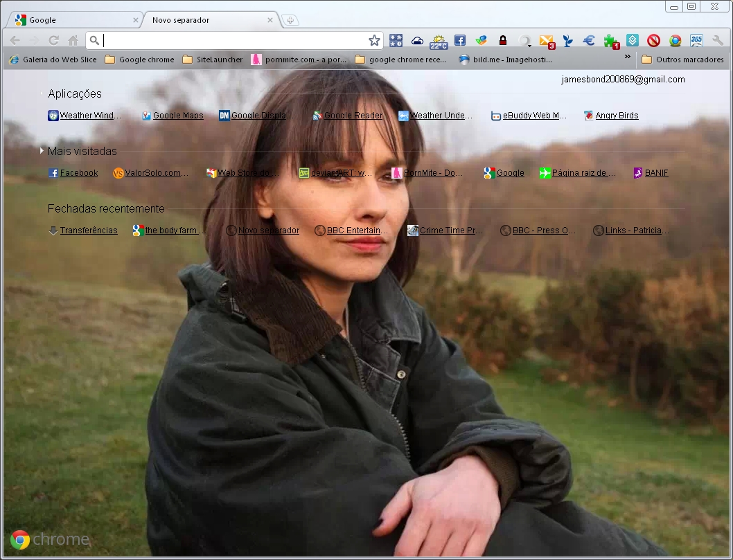The image size is (733, 560).
Task: Open the BANIF most visited link
Action: [651, 173]
